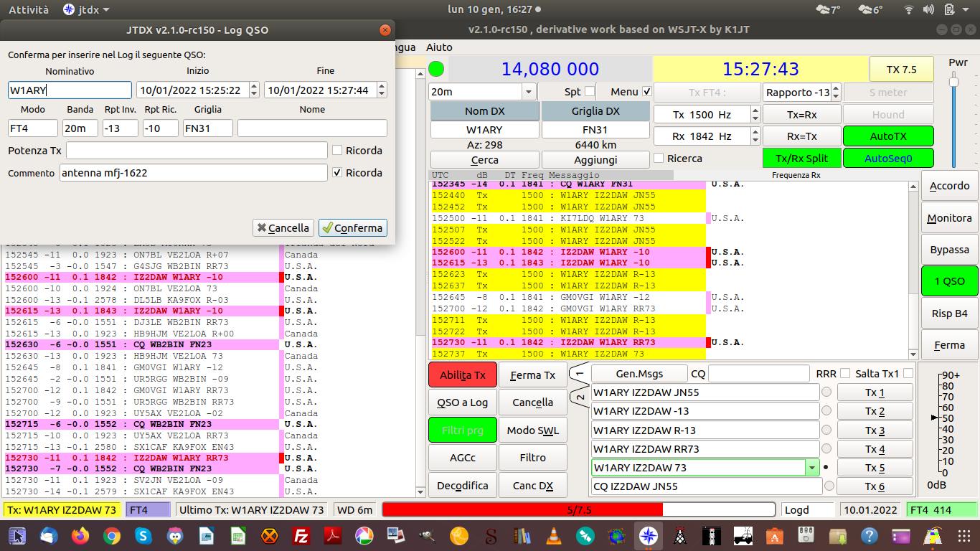
Task: Adjust the Pwr slider handle
Action: [953, 82]
